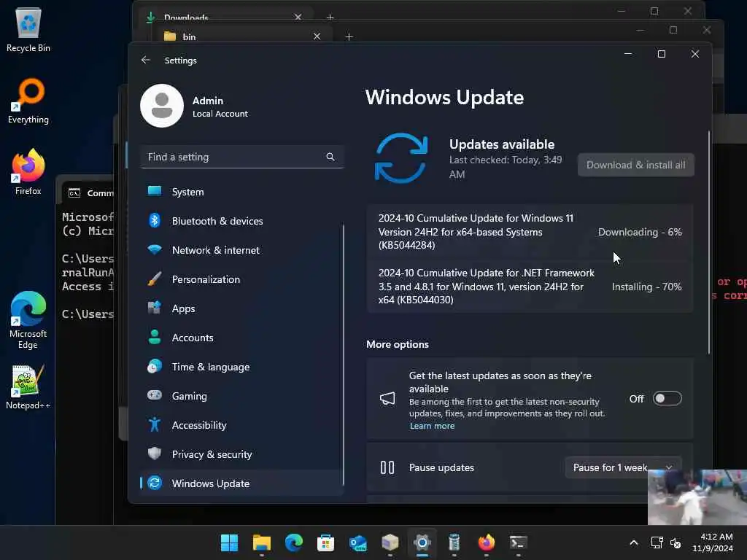Screen dimensions: 747x560
Task: Open Personalization settings
Action: [x=241, y=279]
